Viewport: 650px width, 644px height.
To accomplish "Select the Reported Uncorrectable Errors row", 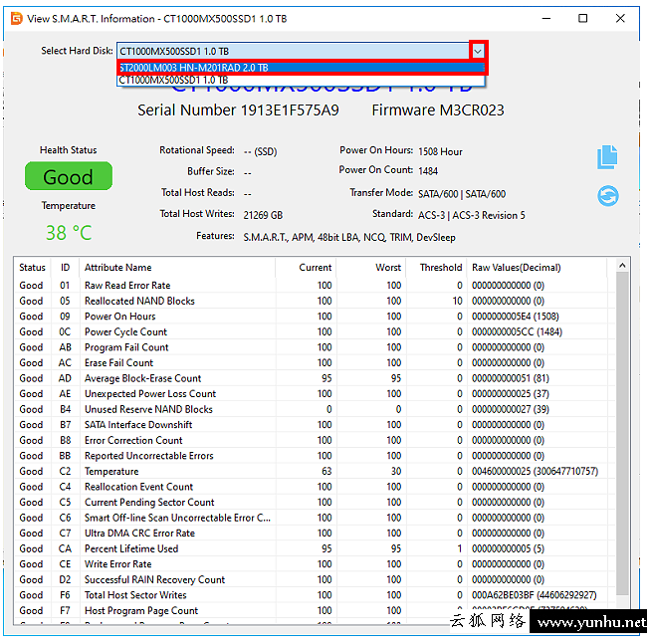I will point(316,456).
